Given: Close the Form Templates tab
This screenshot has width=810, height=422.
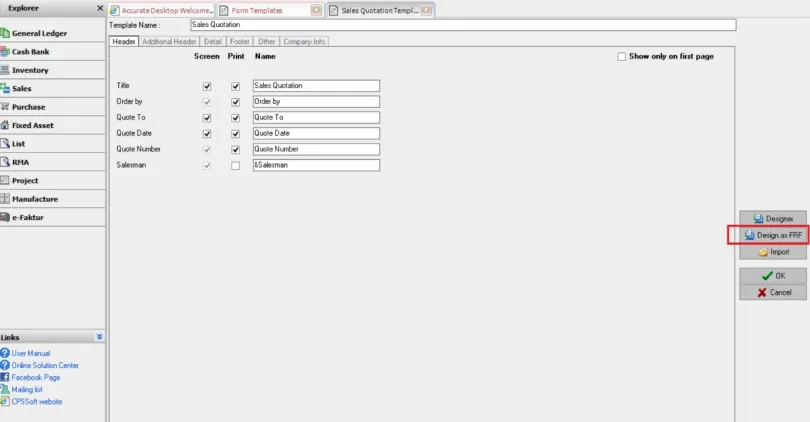Looking at the screenshot, I should [316, 10].
